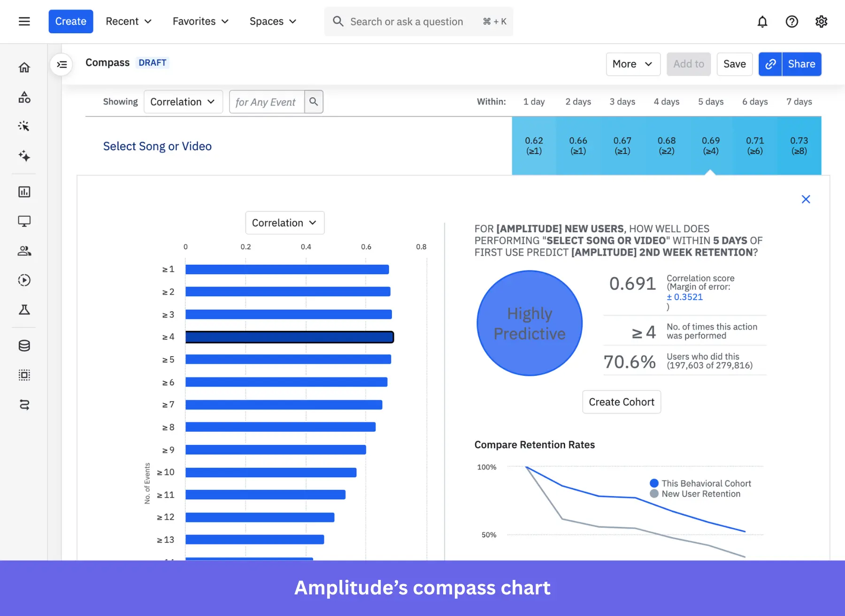Open the notifications bell icon
The image size is (845, 616).
(x=762, y=22)
